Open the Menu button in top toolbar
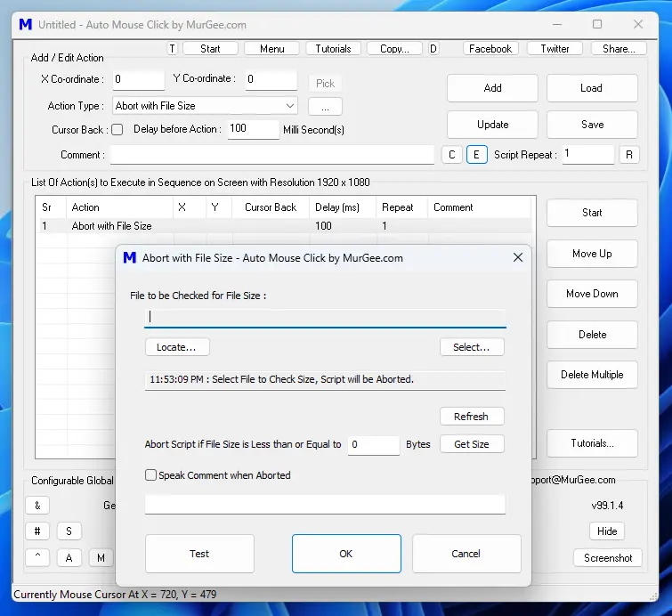The width and height of the screenshot is (672, 616). pyautogui.click(x=272, y=48)
